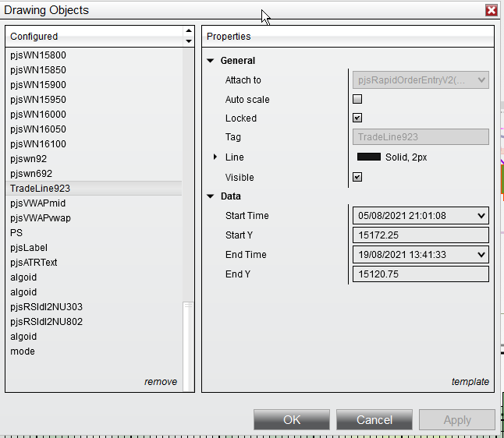Expand the Line property
504x438 pixels.
point(215,157)
